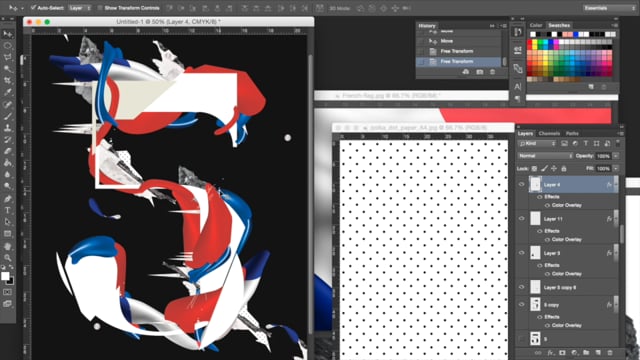Image resolution: width=640 pixels, height=360 pixels.
Task: Collapse Layer 4 effects using fx arrow
Action: pos(616,184)
